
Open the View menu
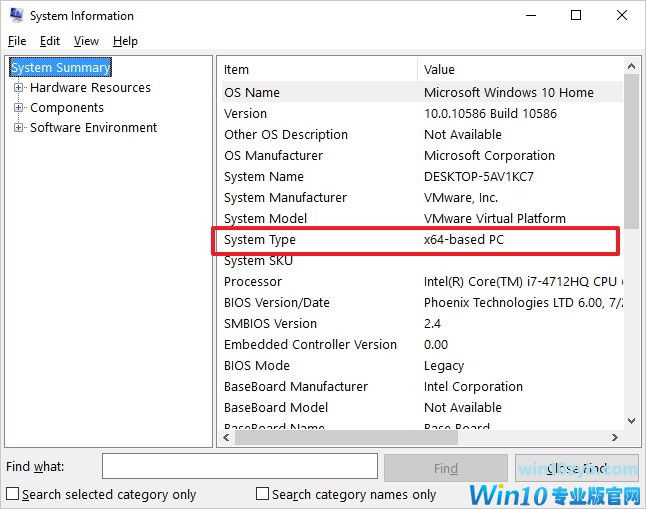[86, 41]
